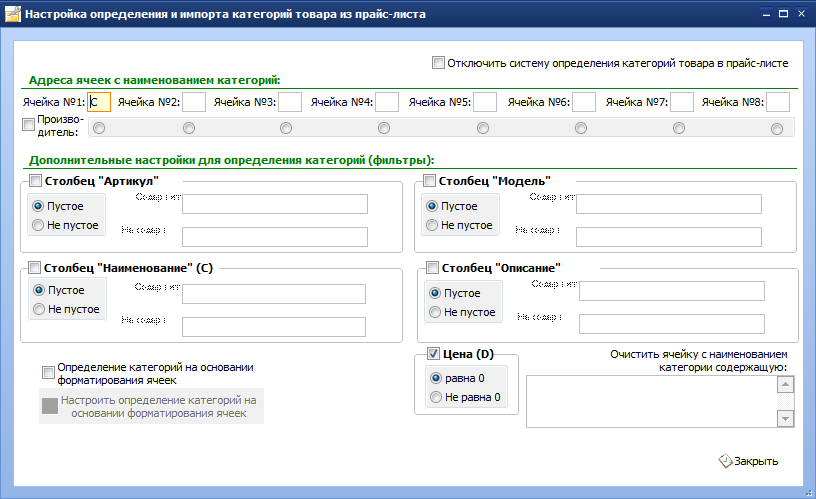Click the lower text field in Наименование group
The height and width of the screenshot is (499, 816).
pyautogui.click(x=274, y=327)
